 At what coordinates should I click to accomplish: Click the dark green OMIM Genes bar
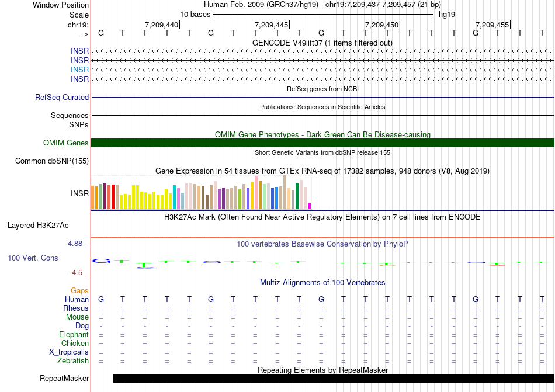point(322,143)
